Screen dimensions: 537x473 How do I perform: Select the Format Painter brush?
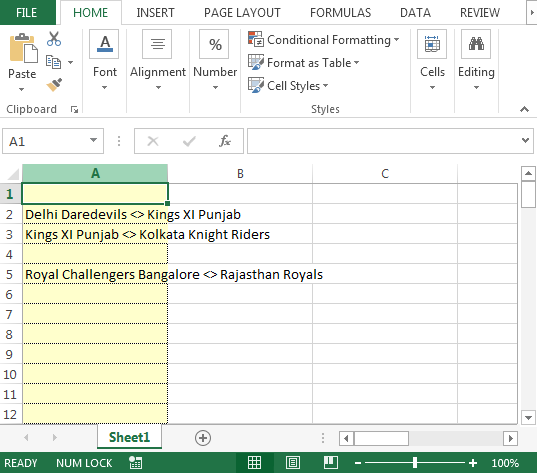(x=54, y=85)
